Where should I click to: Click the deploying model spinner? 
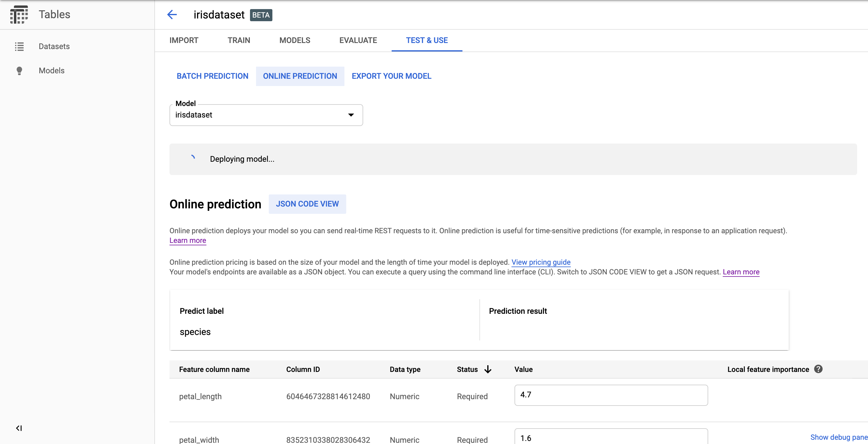(193, 158)
